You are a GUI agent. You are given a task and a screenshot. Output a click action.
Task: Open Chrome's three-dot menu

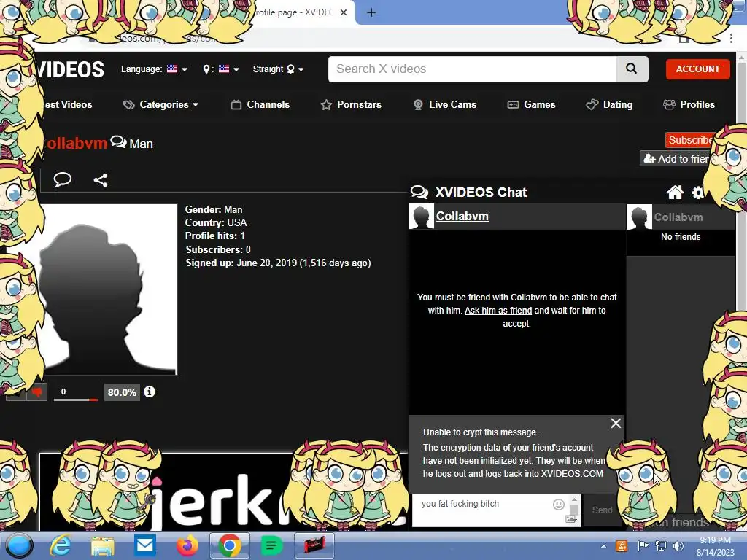coord(731,38)
